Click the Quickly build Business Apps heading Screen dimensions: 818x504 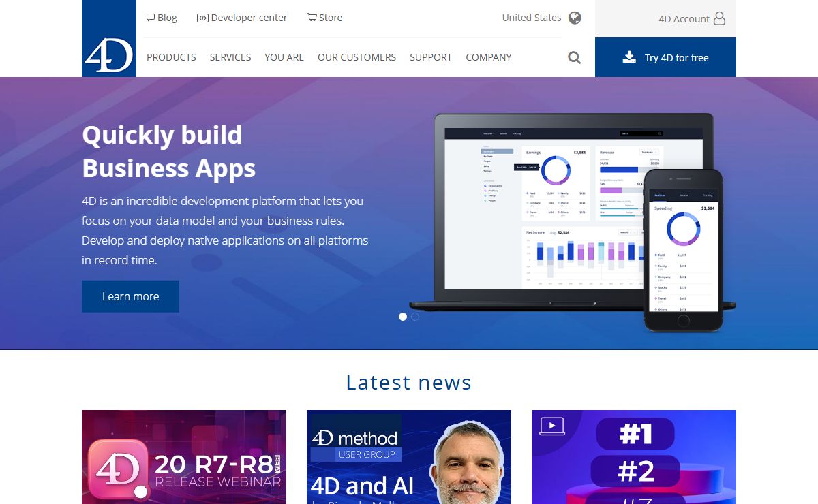click(168, 151)
